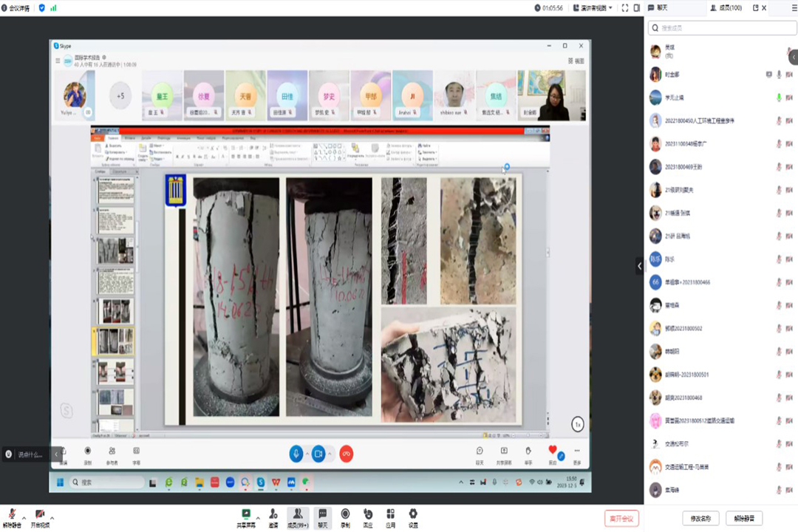Click the 修改名称 rename button
The height and width of the screenshot is (532, 798).
coord(700,518)
